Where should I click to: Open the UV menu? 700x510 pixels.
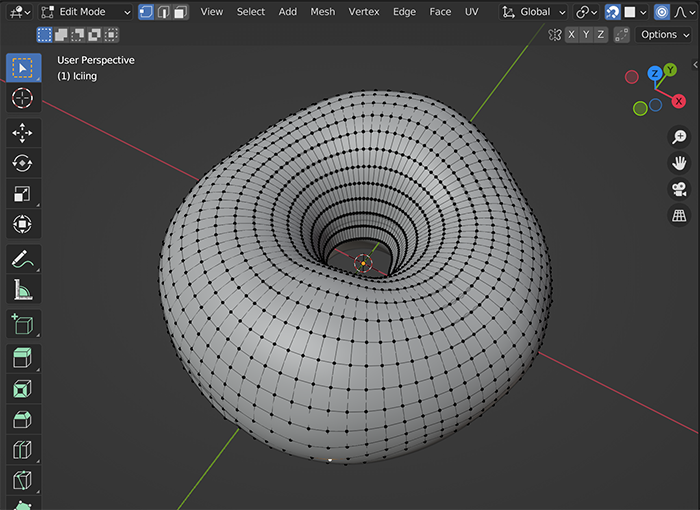[471, 12]
